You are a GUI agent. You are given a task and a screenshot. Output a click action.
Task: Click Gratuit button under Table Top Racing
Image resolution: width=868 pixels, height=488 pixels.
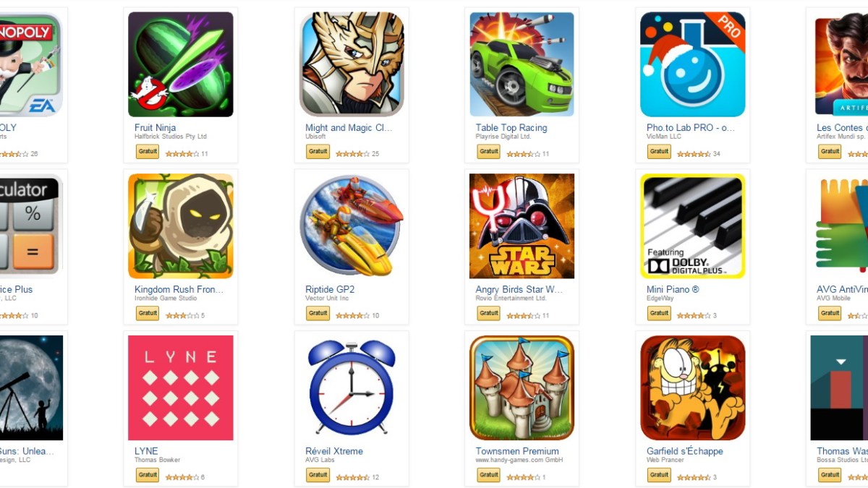tap(489, 152)
